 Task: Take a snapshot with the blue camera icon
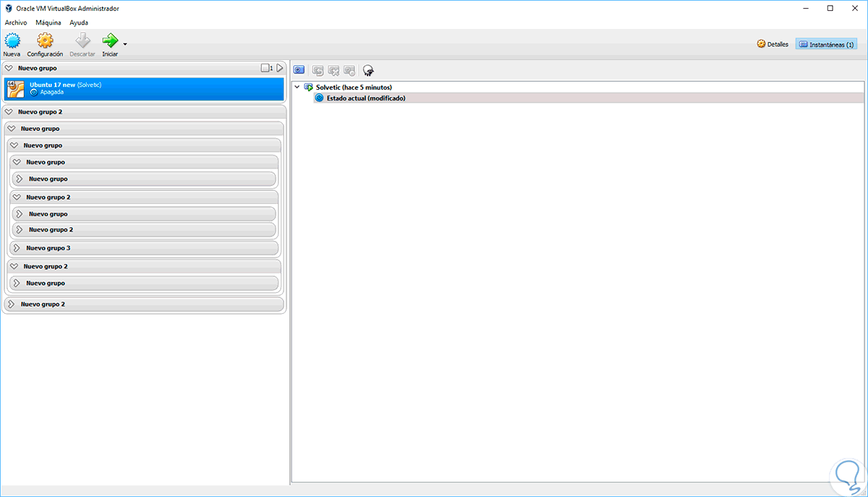(299, 70)
